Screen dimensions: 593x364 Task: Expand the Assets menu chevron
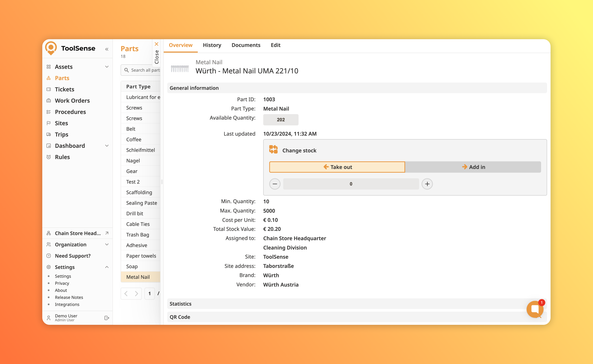[107, 67]
